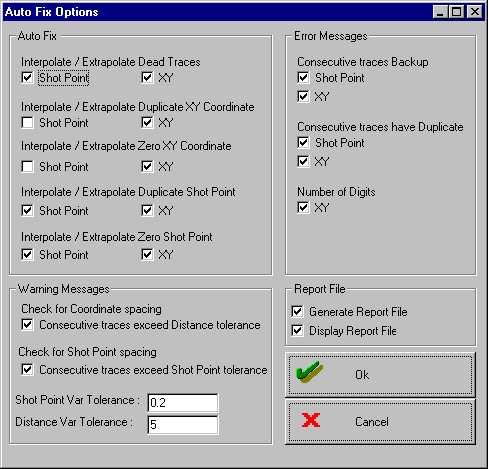The width and height of the screenshot is (488, 469).
Task: Dismiss dialog with the Cancel button
Action: (x=380, y=422)
